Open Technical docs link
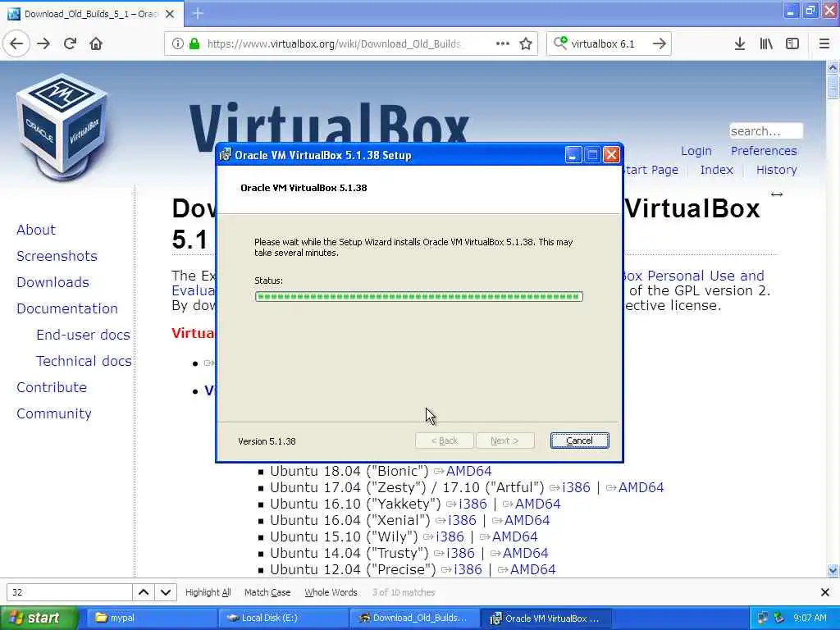840x630 pixels. (84, 361)
